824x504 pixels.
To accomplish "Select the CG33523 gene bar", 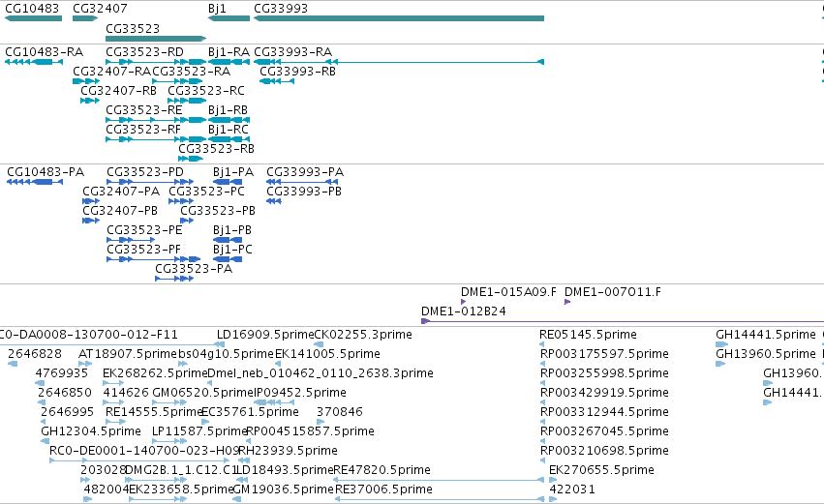I will 156,39.
